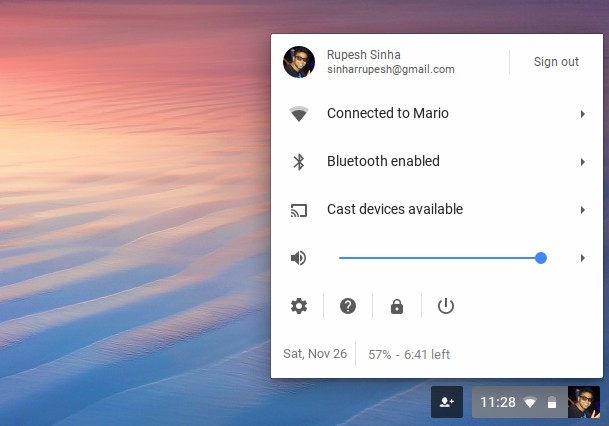
Task: Click the Wi-Fi indicator in status tray
Action: 530,402
